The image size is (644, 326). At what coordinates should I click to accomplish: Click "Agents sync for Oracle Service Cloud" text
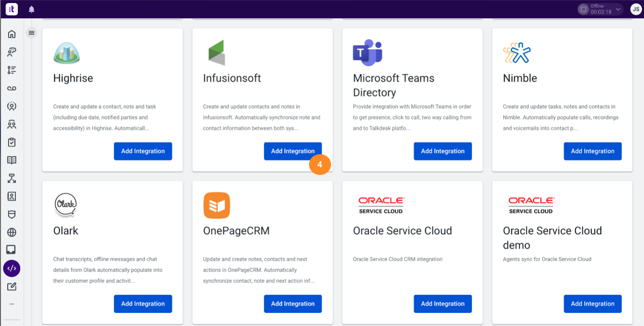click(547, 259)
